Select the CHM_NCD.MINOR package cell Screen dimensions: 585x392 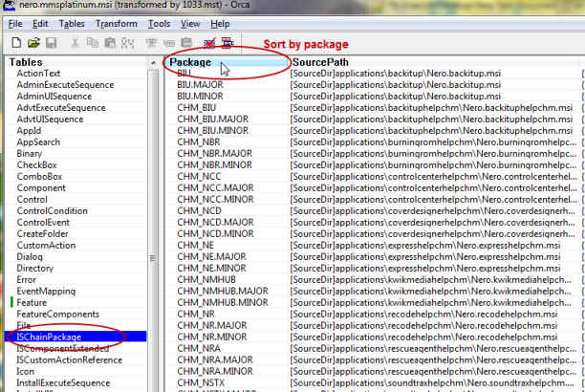pos(215,234)
